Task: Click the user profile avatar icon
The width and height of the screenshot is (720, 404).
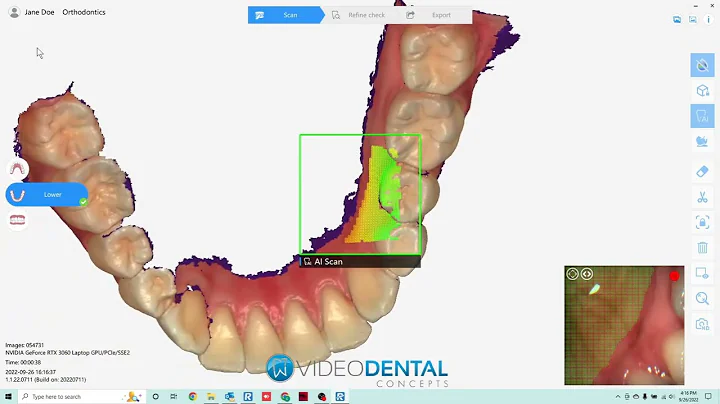Action: click(x=14, y=12)
